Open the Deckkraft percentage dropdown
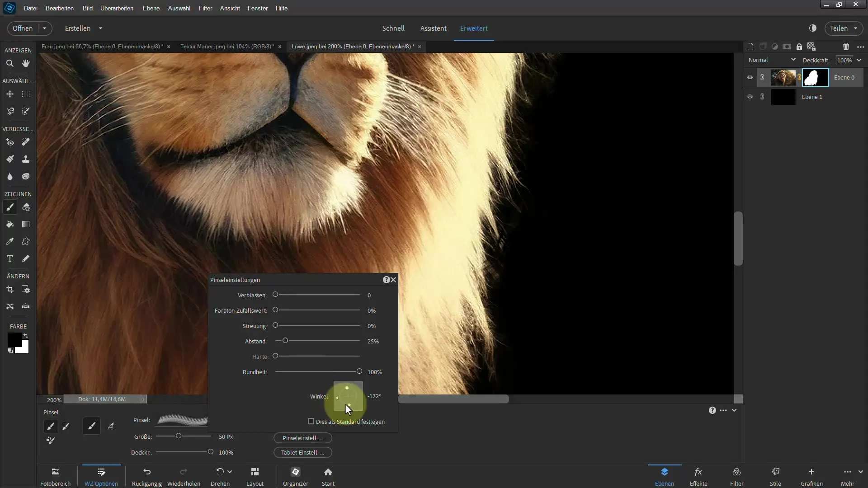This screenshot has width=868, height=488. (859, 60)
